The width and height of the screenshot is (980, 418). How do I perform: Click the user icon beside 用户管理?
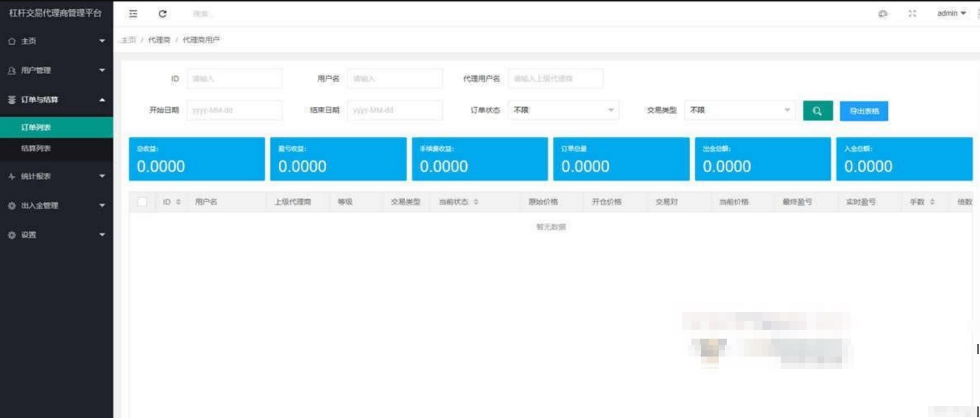(12, 70)
